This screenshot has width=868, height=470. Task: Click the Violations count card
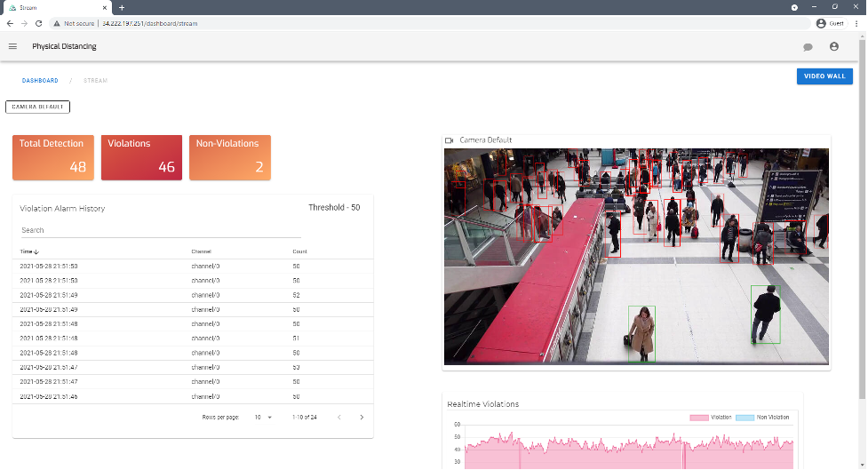(141, 158)
